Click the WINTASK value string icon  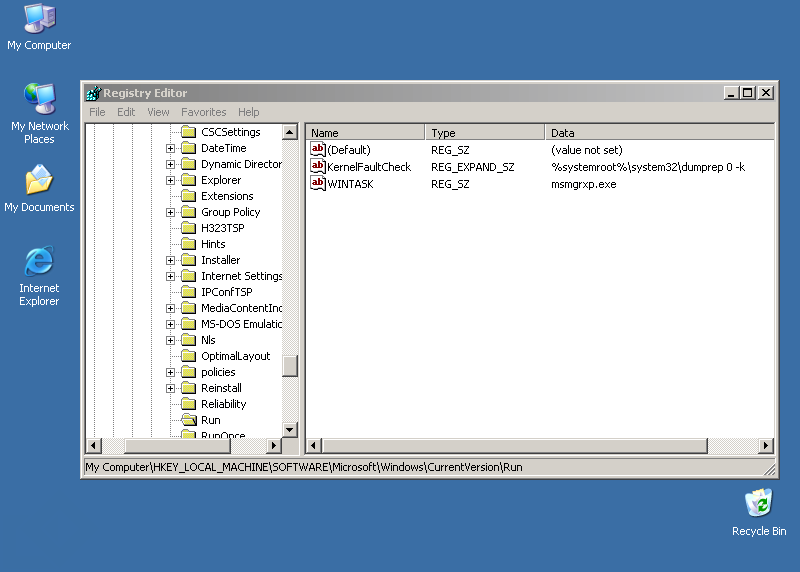317,184
